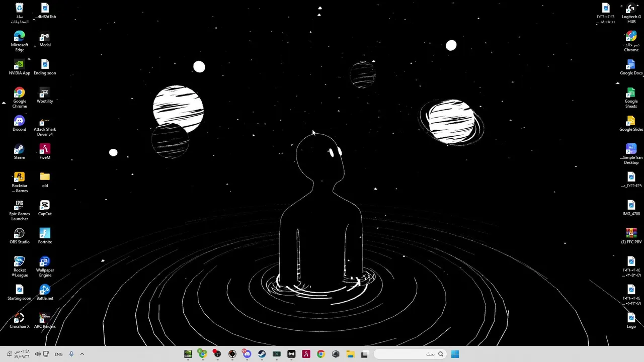
Task: Expand the hidden system tray icons chevron
Action: click(82, 354)
